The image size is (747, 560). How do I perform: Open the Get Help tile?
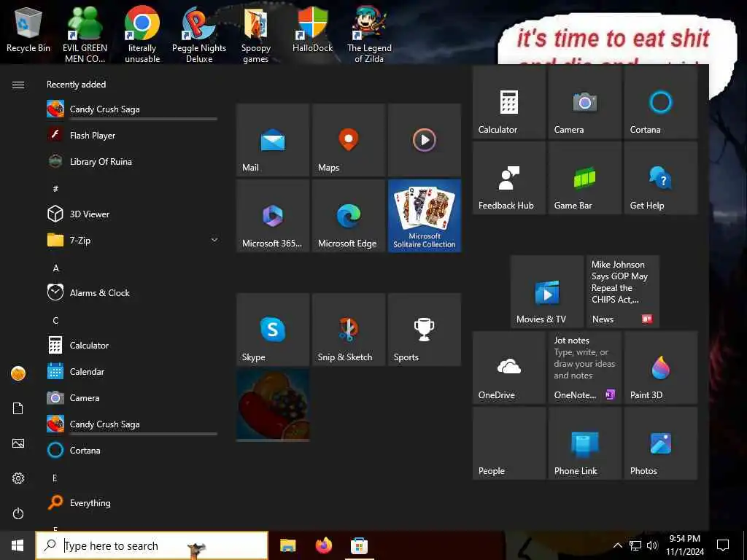click(661, 178)
